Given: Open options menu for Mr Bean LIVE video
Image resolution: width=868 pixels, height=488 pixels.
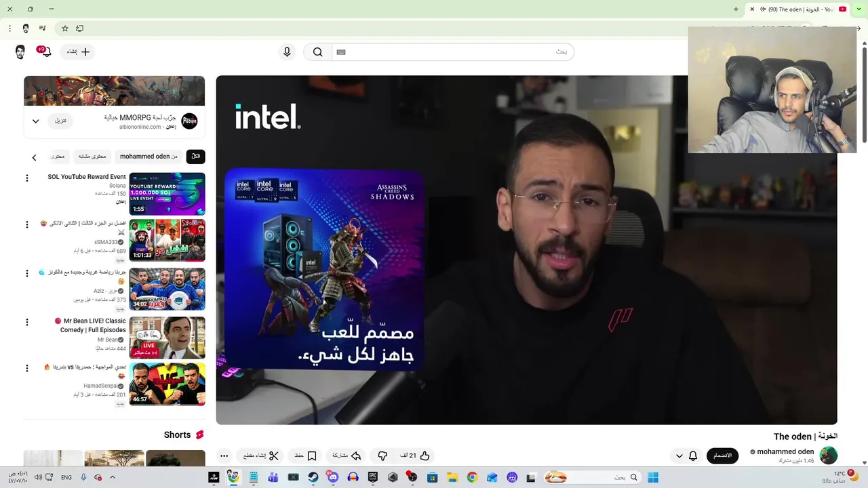Looking at the screenshot, I should [27, 322].
